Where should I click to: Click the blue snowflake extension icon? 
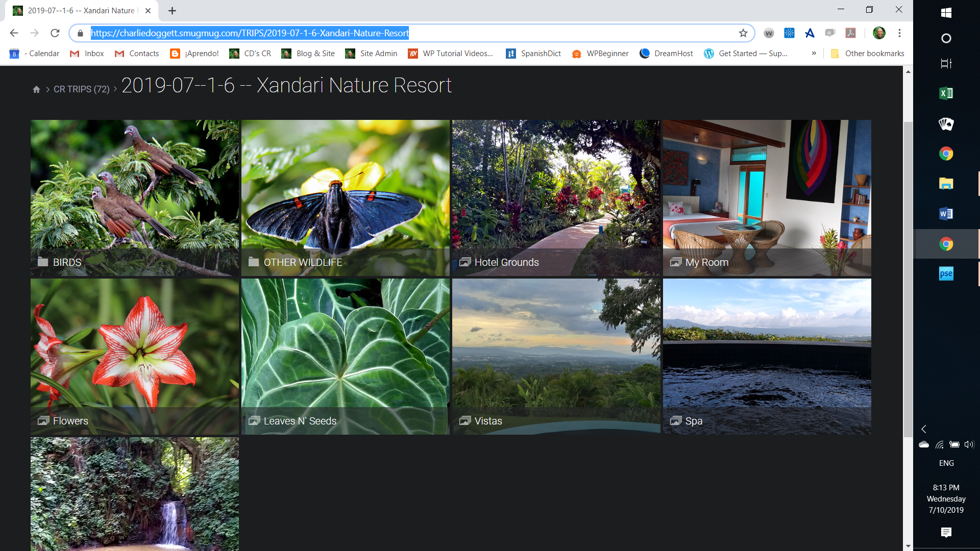tap(789, 33)
